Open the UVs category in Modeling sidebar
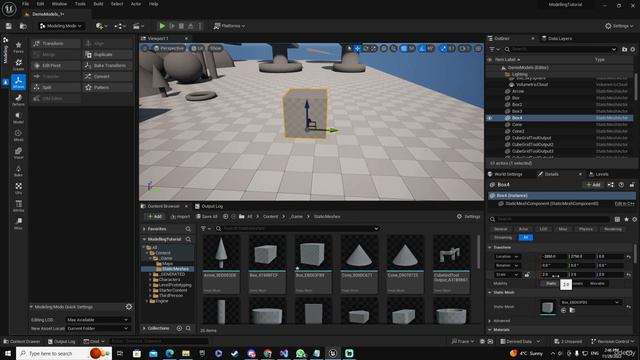The image size is (640, 360). click(18, 188)
